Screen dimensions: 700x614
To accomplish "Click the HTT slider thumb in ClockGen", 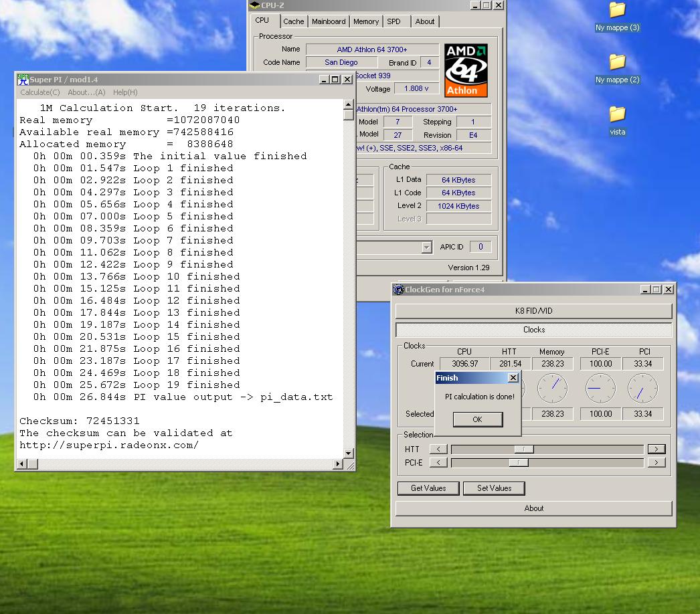I will 524,449.
